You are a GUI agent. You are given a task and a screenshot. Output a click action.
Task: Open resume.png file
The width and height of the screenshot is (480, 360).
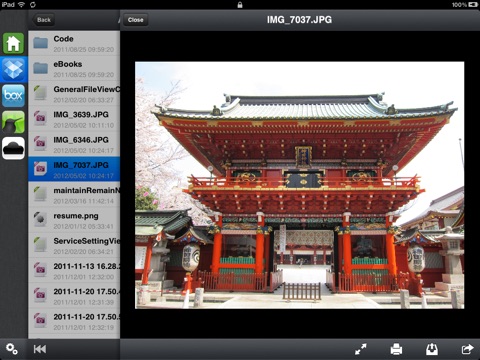pos(74,220)
